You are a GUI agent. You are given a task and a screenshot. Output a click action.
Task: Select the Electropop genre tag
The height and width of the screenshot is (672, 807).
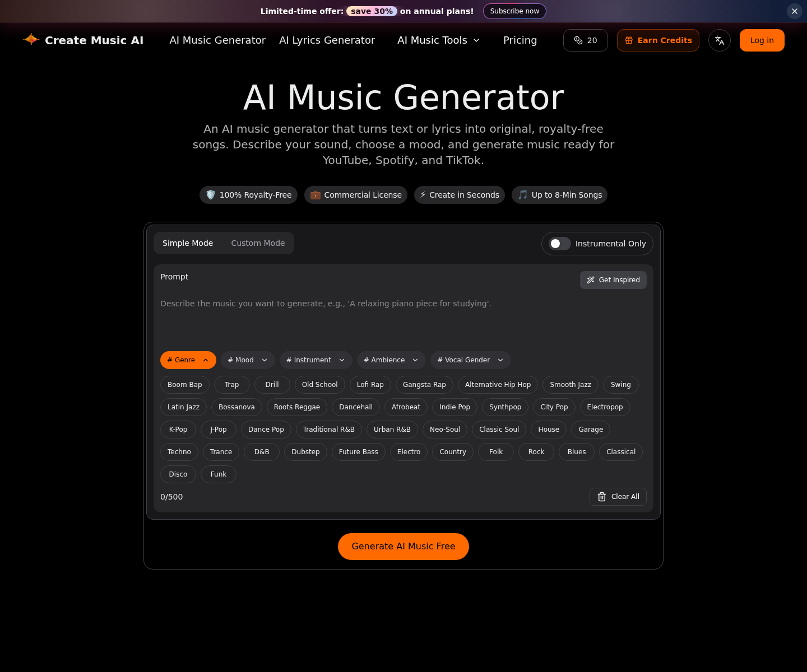(x=605, y=407)
